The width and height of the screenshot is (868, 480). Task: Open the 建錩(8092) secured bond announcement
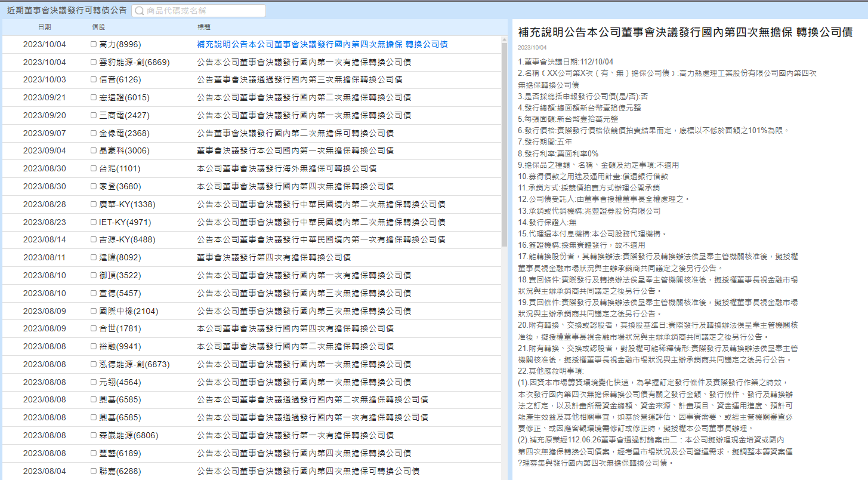[x=273, y=258]
